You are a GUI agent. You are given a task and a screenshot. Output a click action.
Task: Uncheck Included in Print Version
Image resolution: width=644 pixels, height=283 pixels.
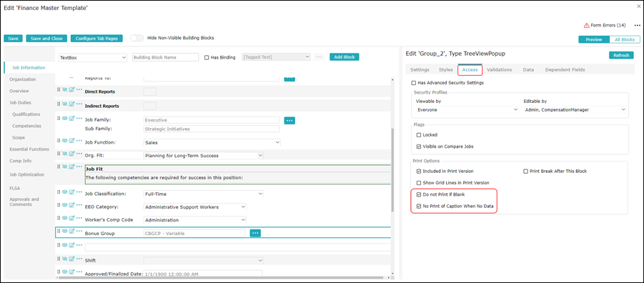419,171
